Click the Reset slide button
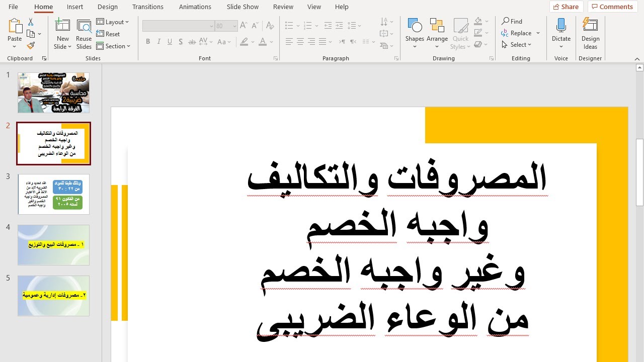This screenshot has height=362, width=644. 108,34
